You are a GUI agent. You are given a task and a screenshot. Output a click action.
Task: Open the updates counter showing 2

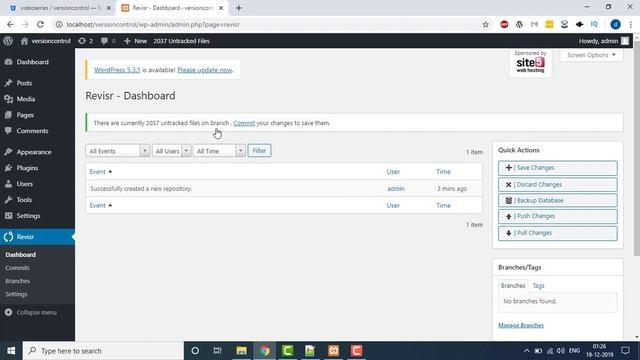86,41
